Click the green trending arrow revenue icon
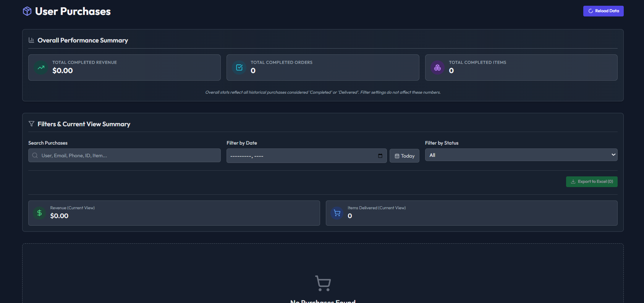 [x=41, y=68]
